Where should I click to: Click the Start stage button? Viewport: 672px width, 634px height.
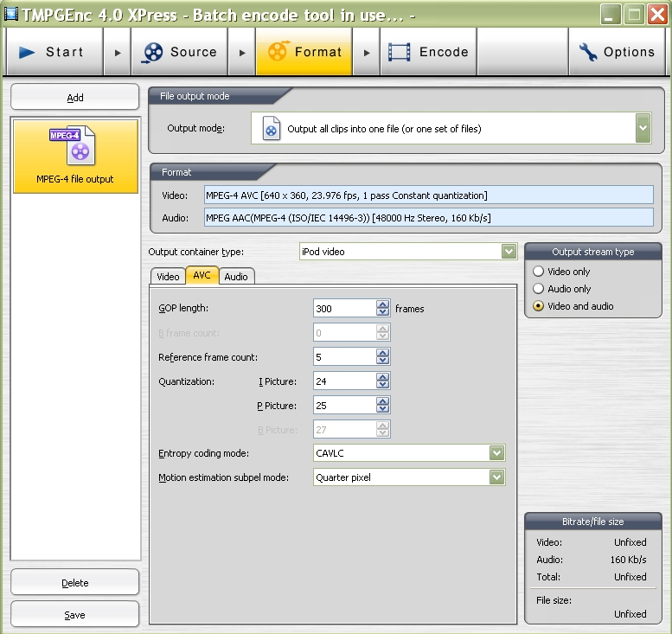pyautogui.click(x=54, y=52)
